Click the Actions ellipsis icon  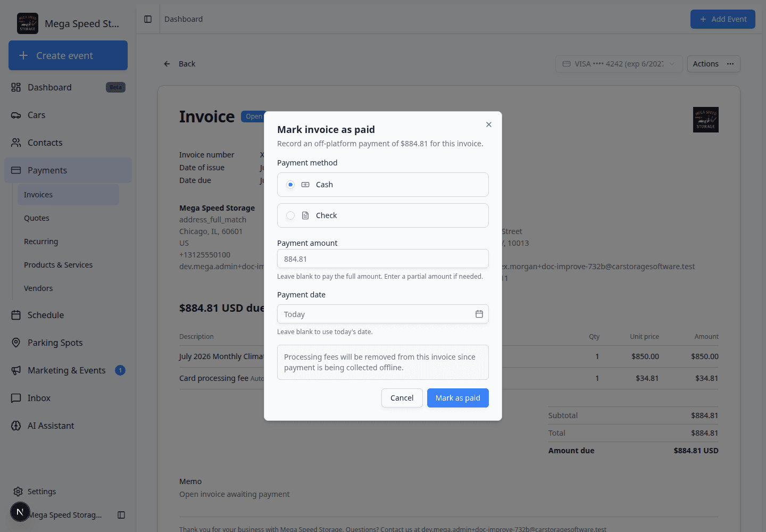pos(730,64)
